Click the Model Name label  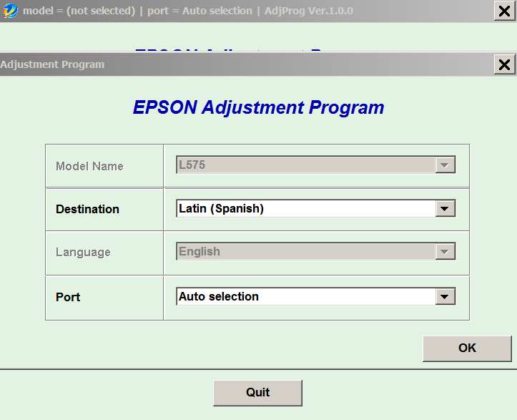pyautogui.click(x=89, y=166)
